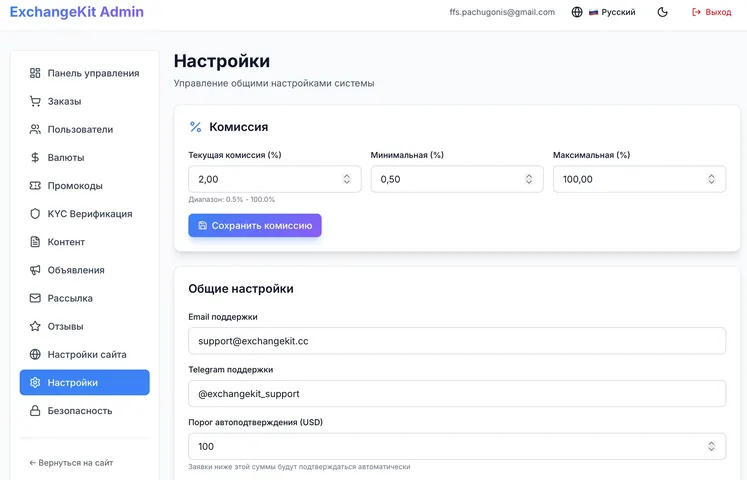The height and width of the screenshot is (480, 747).
Task: Click the users icon beside Пользователи
Action: tap(35, 129)
